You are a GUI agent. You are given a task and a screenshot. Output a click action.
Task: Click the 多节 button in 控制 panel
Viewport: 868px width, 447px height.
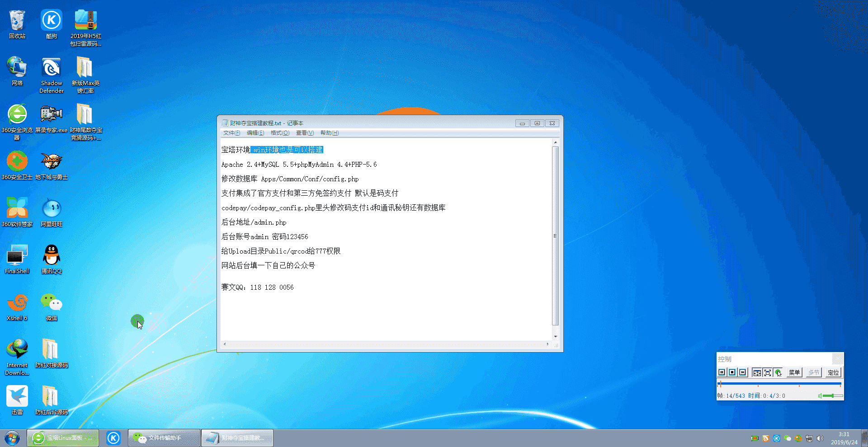pos(814,372)
